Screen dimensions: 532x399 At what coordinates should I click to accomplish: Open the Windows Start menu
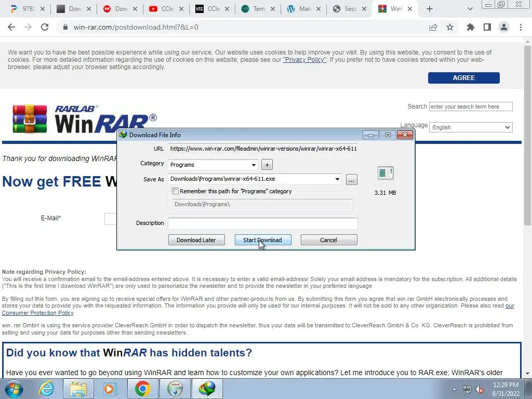click(x=14, y=389)
